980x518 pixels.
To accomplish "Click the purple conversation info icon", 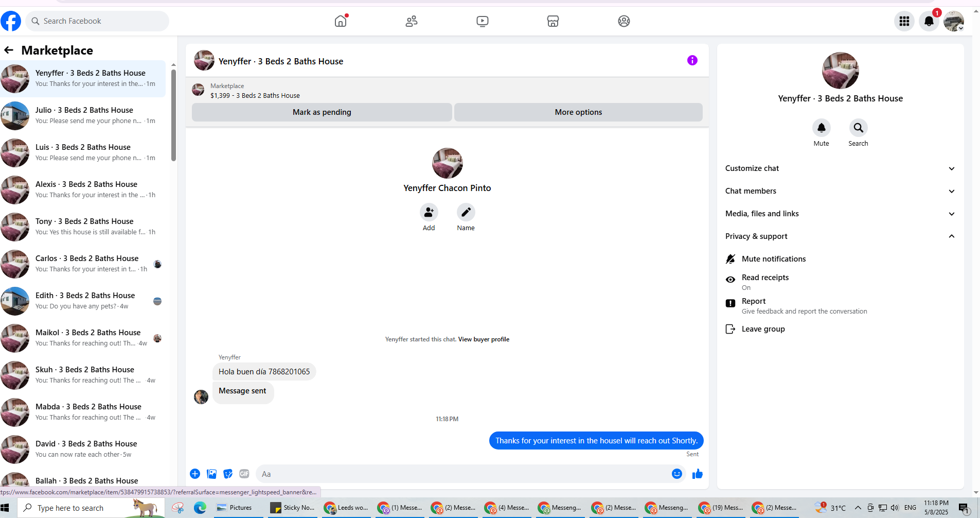I will click(x=692, y=60).
